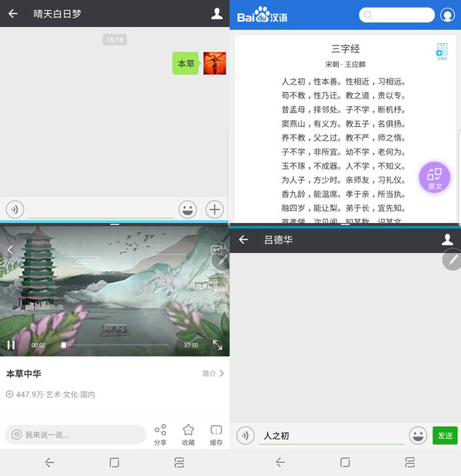
Task: Open chat info for 晴天白日梦
Action: click(217, 14)
